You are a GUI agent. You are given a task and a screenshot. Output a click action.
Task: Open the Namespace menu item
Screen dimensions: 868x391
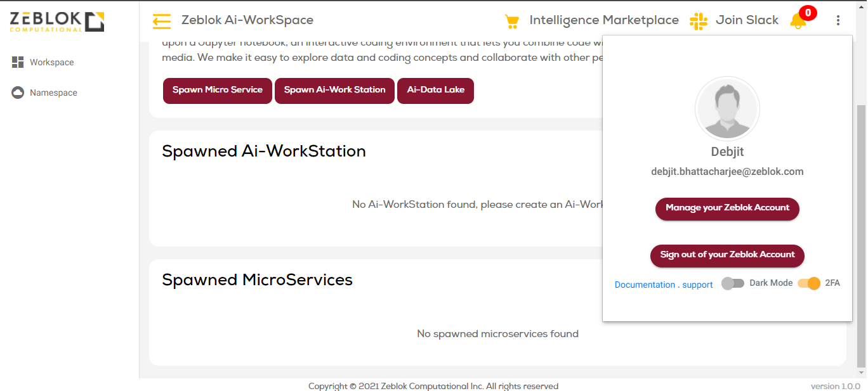[53, 93]
